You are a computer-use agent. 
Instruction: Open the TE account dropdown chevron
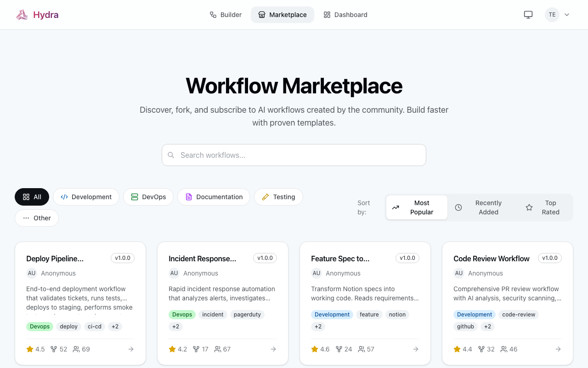(x=567, y=14)
